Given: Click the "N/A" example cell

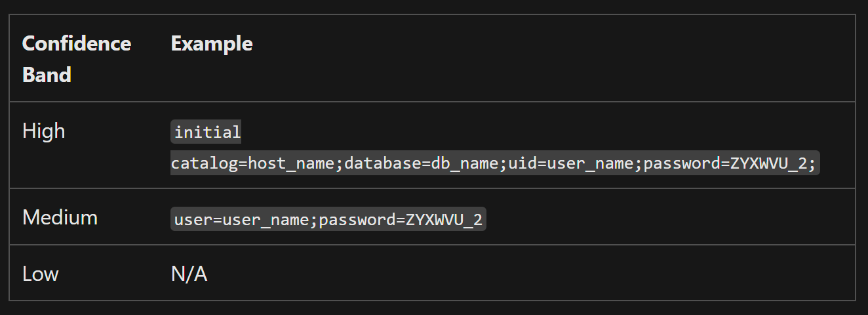Looking at the screenshot, I should click(x=189, y=274).
